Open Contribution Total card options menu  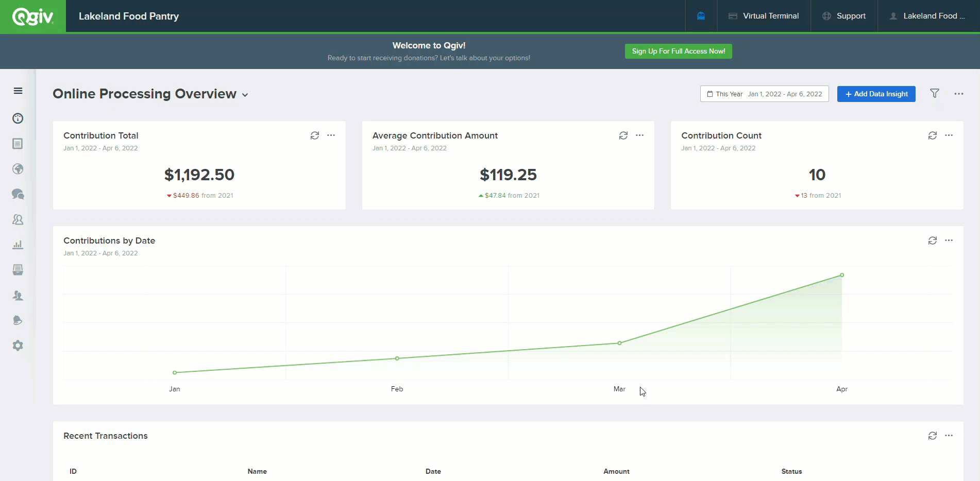[x=331, y=135]
